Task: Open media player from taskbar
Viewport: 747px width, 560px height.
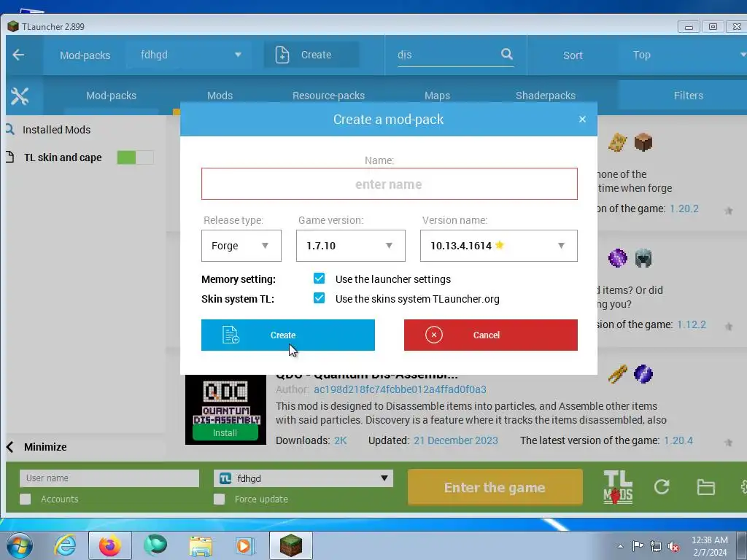Action: click(x=245, y=545)
